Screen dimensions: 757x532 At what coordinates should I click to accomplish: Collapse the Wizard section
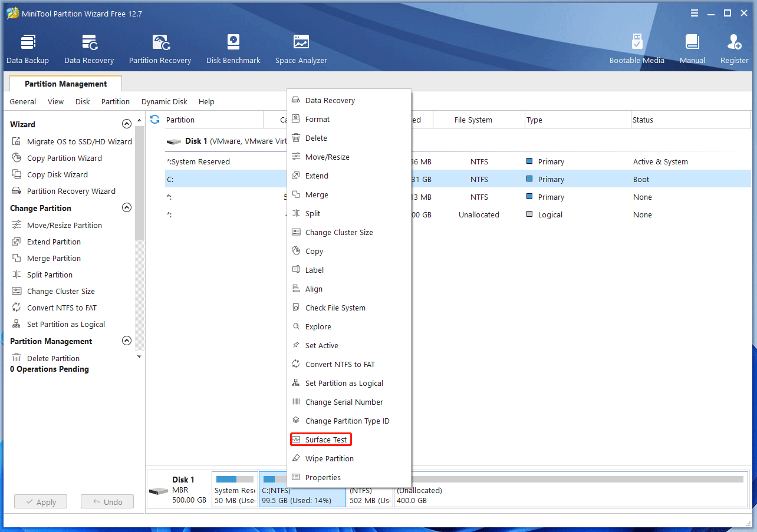click(x=126, y=124)
